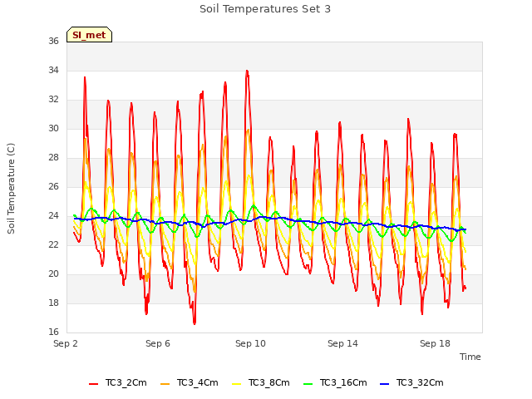Viewport: 532px width, 399px height.
Task: Click the 32 y-axis tick label
Action: (53, 100)
